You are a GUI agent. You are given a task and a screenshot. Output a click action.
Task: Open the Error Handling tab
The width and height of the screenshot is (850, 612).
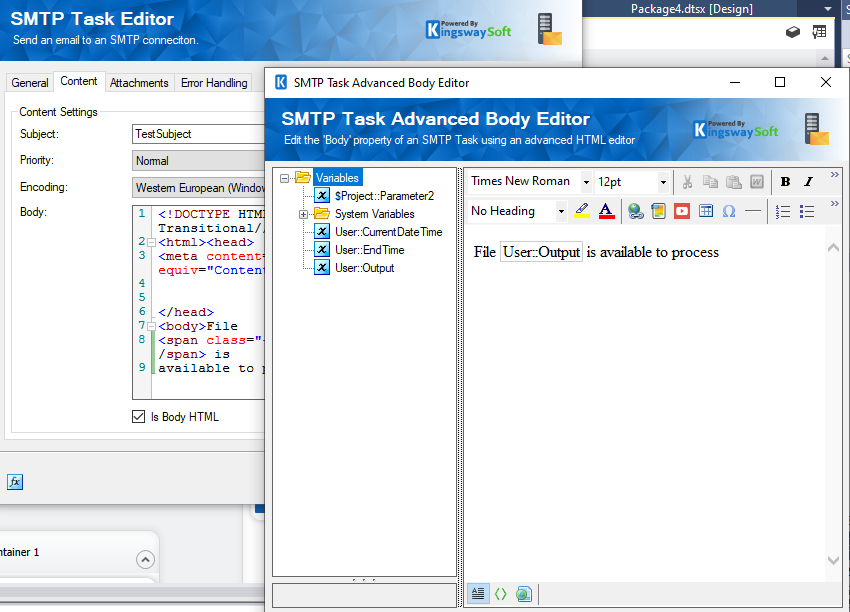(x=213, y=82)
